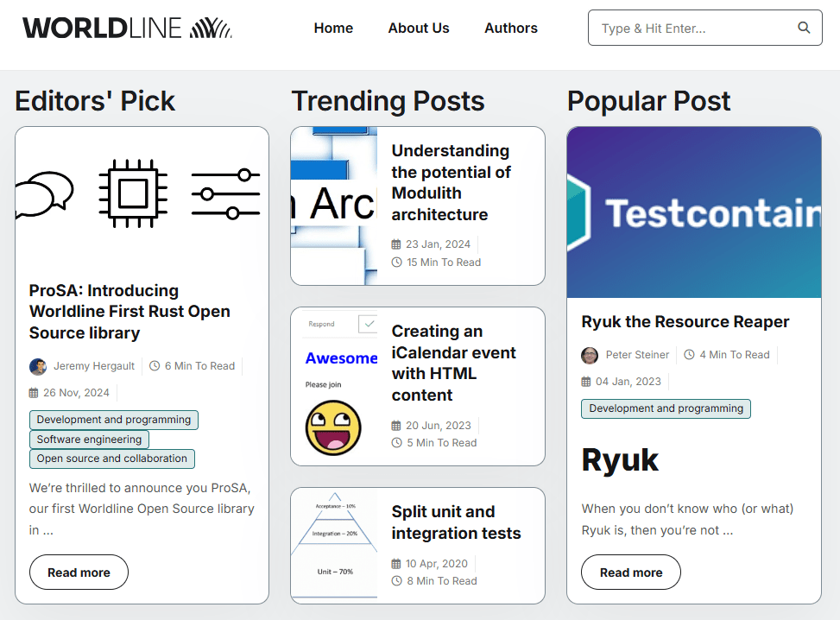Select Software engineering tag

(x=89, y=440)
